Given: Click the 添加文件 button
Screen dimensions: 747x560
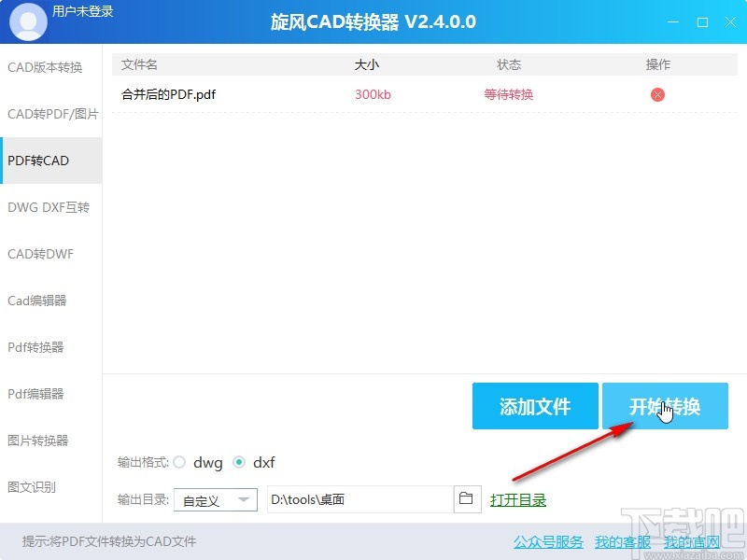Looking at the screenshot, I should click(x=535, y=406).
